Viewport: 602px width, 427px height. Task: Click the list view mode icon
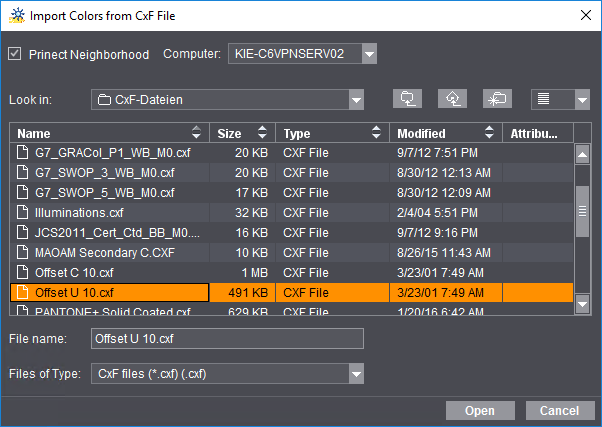tap(546, 99)
